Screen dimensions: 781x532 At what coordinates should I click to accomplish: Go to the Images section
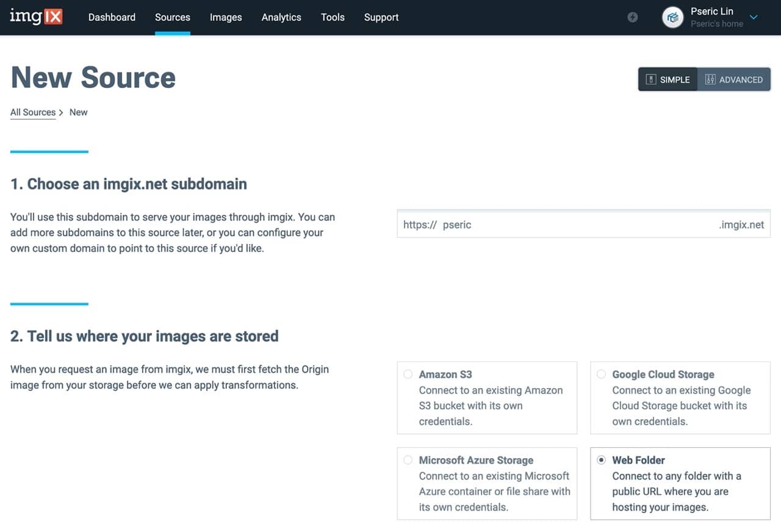coord(226,17)
